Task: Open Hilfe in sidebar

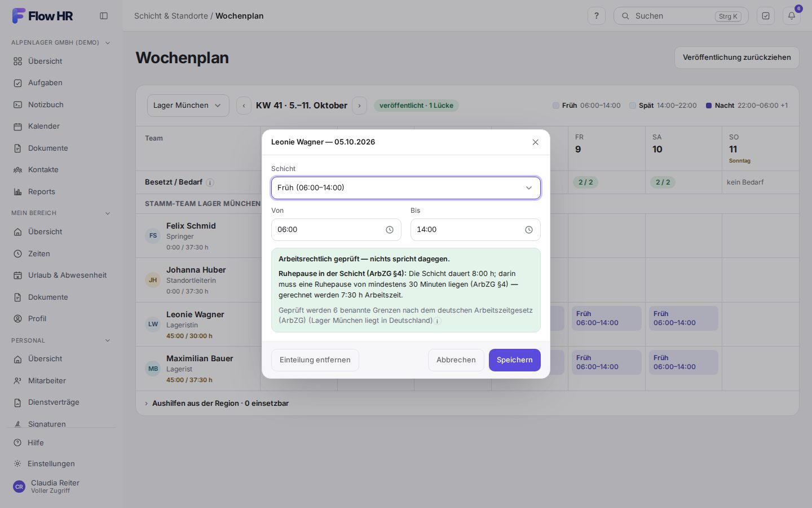Action: 61,443
